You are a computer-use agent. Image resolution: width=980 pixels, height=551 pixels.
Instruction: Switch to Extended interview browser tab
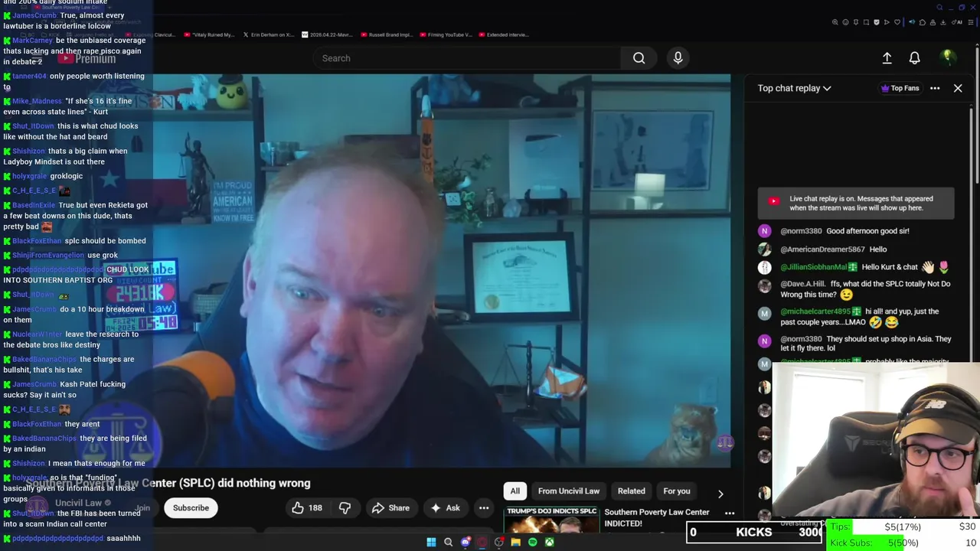[503, 34]
